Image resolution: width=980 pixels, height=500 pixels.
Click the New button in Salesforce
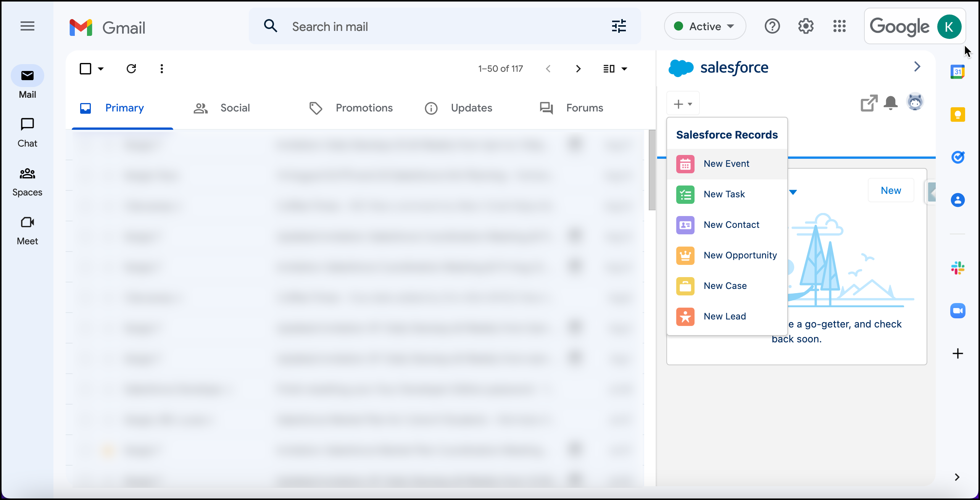[891, 190]
